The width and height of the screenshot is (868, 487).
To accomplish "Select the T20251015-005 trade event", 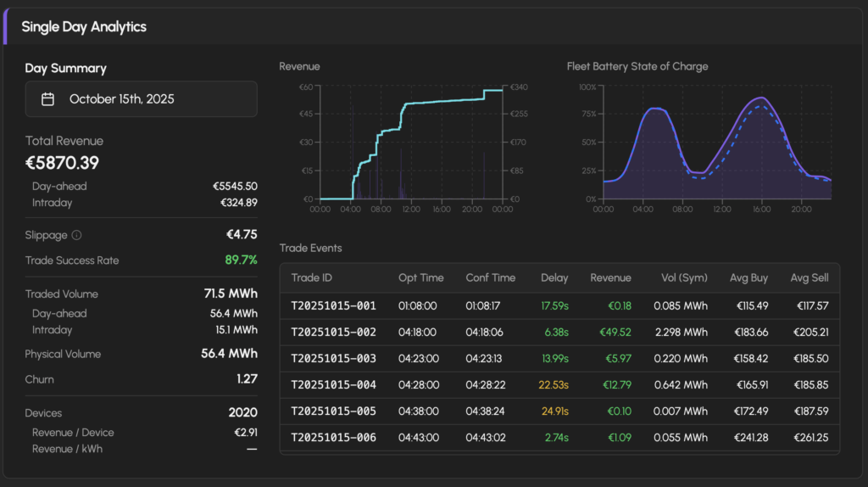I will tap(333, 411).
